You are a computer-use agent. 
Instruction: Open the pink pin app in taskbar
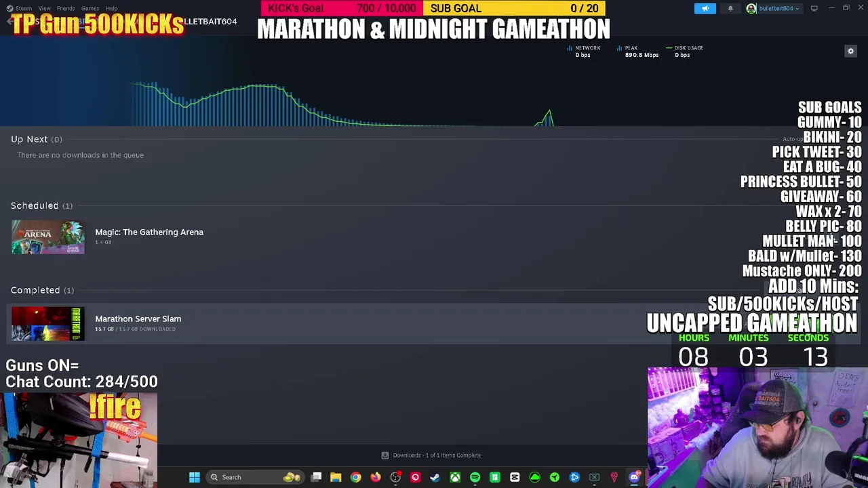tap(614, 477)
